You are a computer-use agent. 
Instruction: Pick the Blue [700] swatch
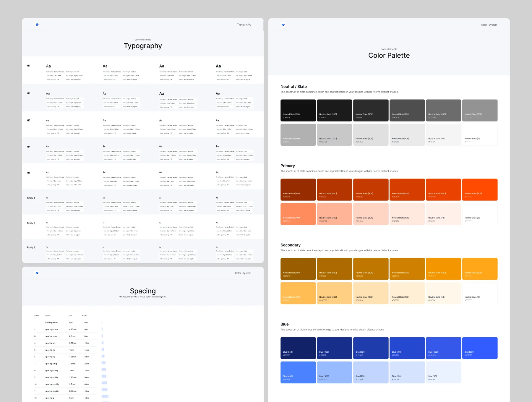pyautogui.click(x=407, y=348)
